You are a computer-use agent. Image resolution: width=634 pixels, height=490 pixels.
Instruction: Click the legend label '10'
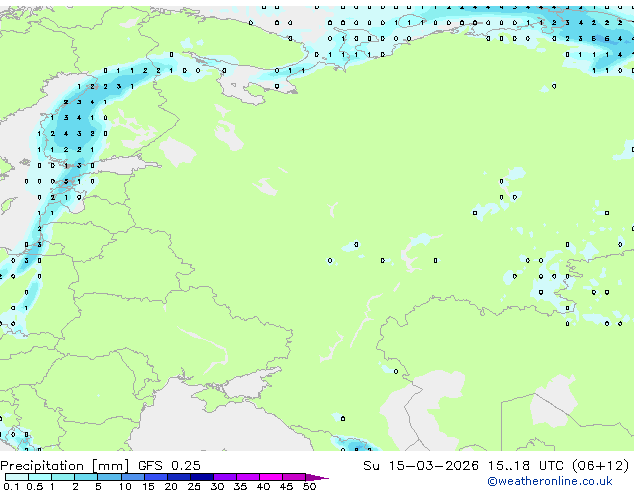125,486
